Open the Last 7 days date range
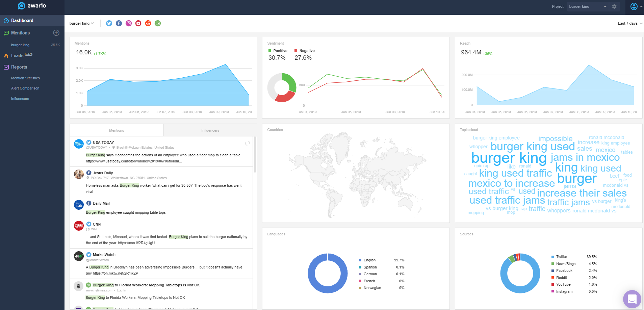 pos(630,23)
